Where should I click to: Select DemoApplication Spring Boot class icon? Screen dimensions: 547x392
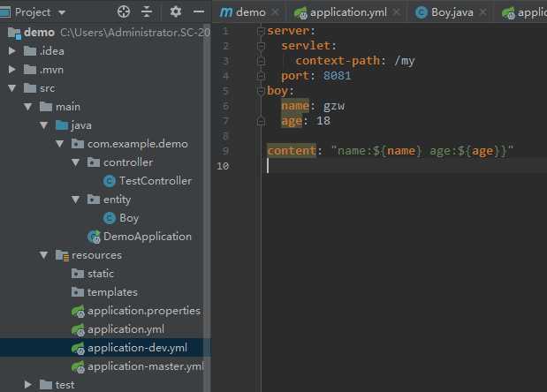[94, 237]
